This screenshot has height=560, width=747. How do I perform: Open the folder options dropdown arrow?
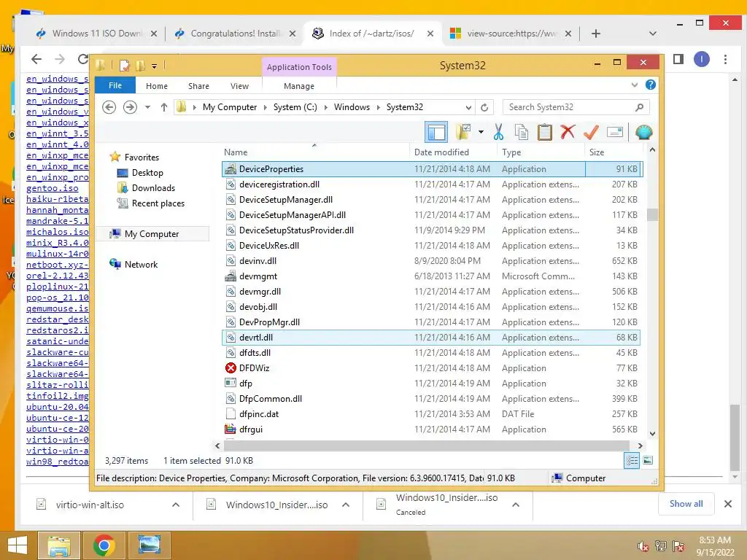481,132
